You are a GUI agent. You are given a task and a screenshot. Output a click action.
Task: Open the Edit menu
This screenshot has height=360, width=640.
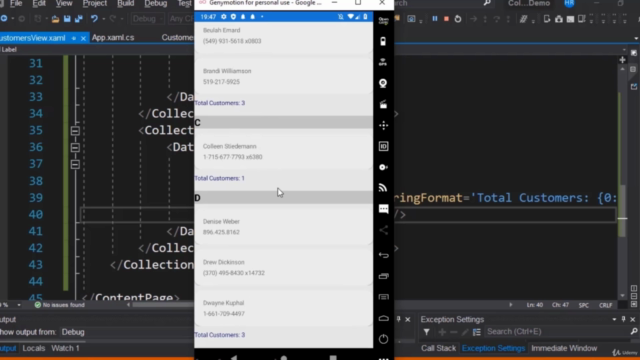39,3
